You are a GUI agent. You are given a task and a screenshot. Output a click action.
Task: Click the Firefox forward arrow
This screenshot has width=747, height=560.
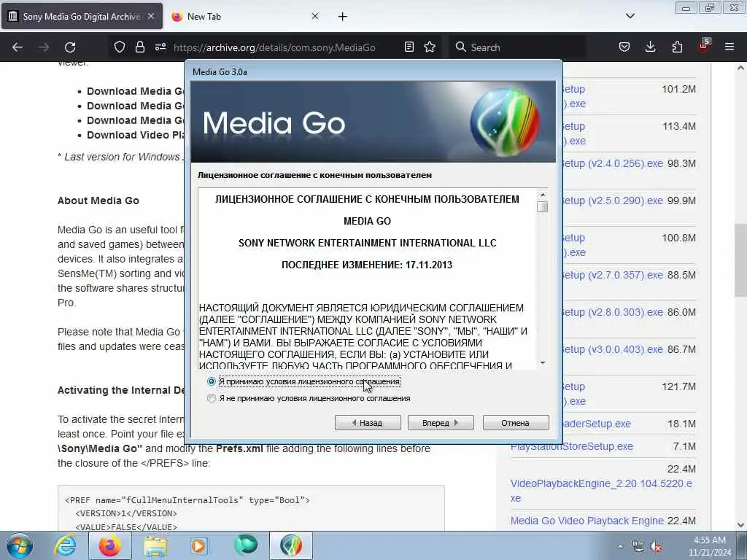44,47
